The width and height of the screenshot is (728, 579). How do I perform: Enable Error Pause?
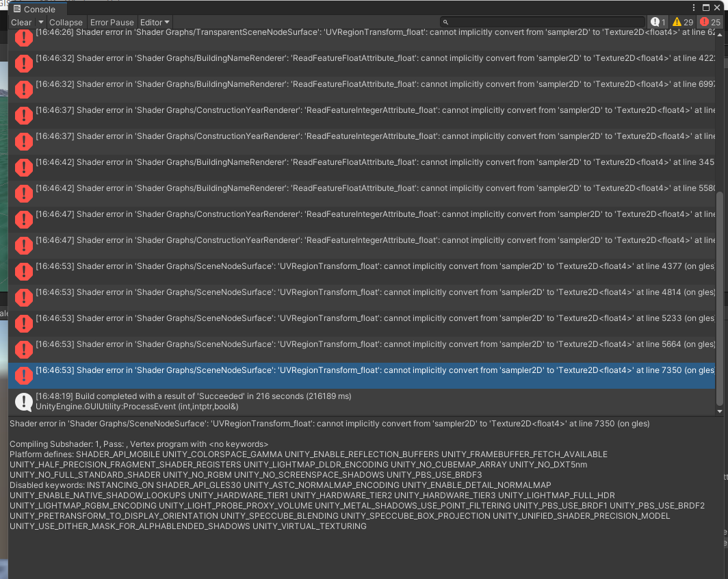coord(112,22)
